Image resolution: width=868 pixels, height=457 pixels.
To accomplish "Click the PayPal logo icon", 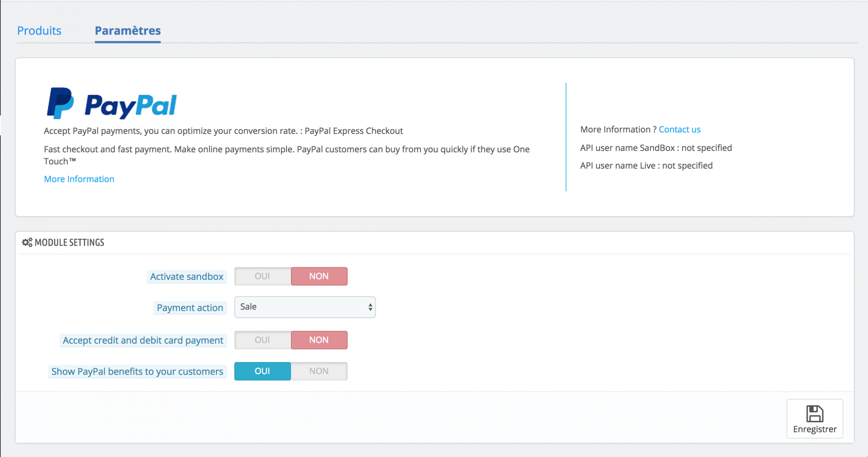I will coord(60,103).
